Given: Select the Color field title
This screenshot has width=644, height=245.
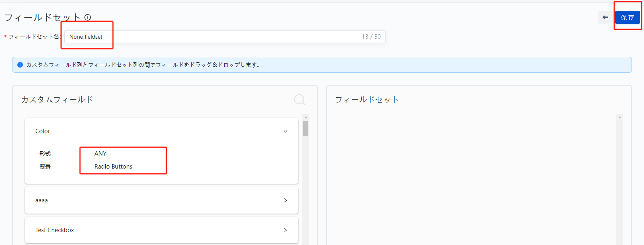Looking at the screenshot, I should point(43,131).
